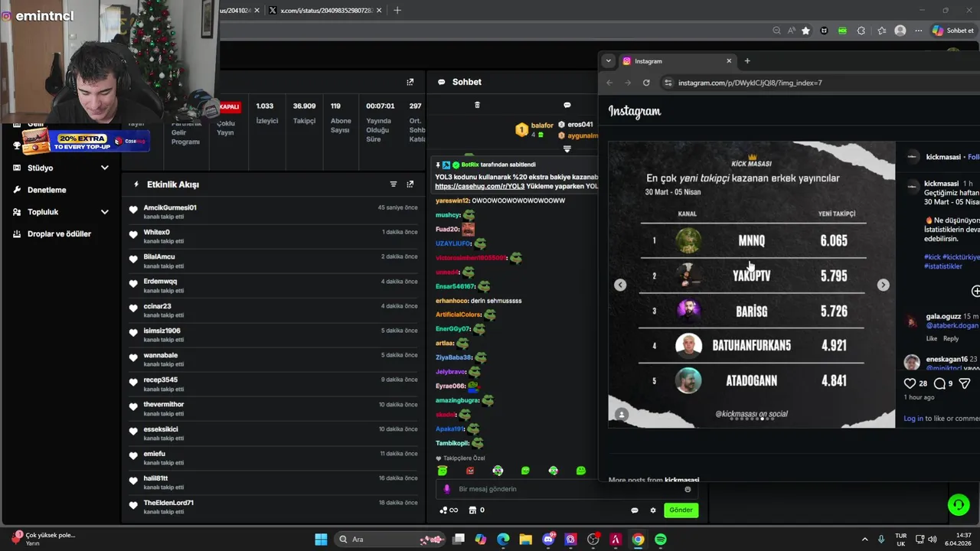Screen dimensions: 980x551
Task: Send chat message with Gönder button
Action: (x=681, y=510)
